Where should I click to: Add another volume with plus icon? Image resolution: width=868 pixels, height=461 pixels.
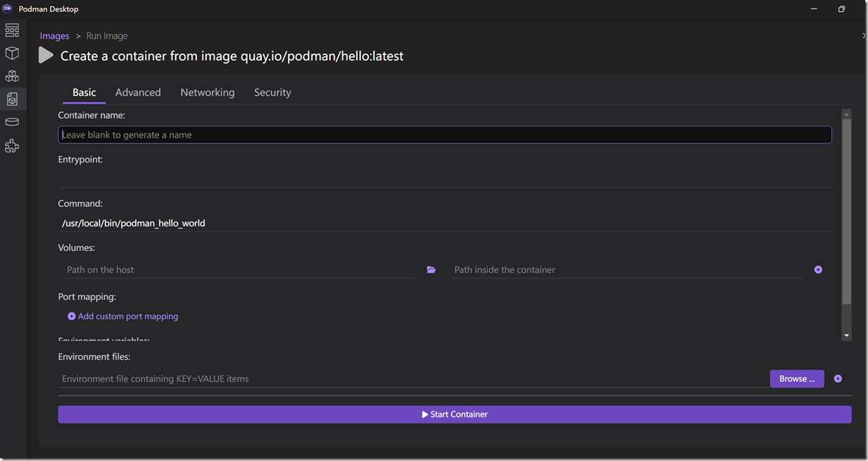click(x=818, y=270)
